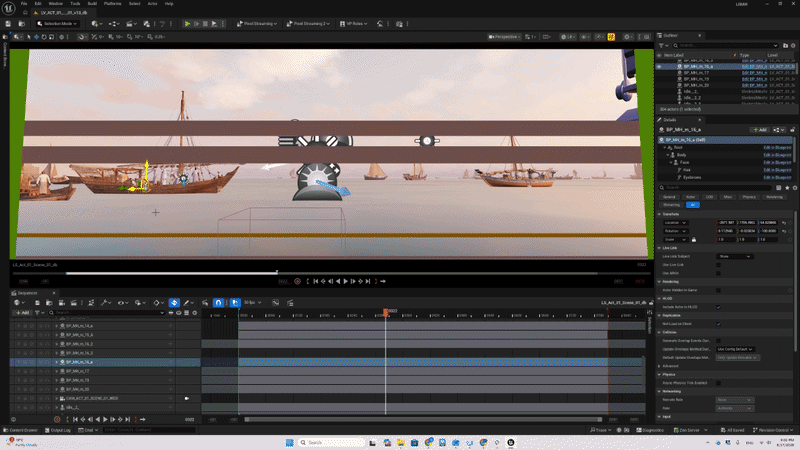The width and height of the screenshot is (800, 450).
Task: Expand the CAM_ACT_01_SCENE_01_WIDE track
Action: click(57, 398)
